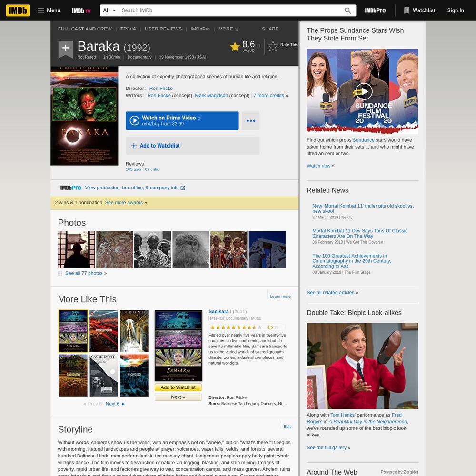Screen dimensions: 476x476
Task: Open the 165 user reviews
Action: [134, 169]
